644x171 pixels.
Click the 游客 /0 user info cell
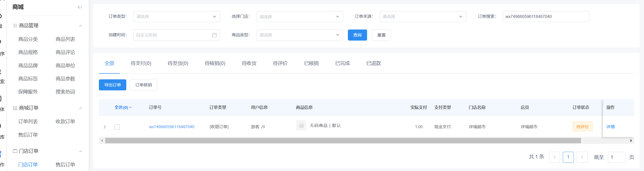point(258,127)
